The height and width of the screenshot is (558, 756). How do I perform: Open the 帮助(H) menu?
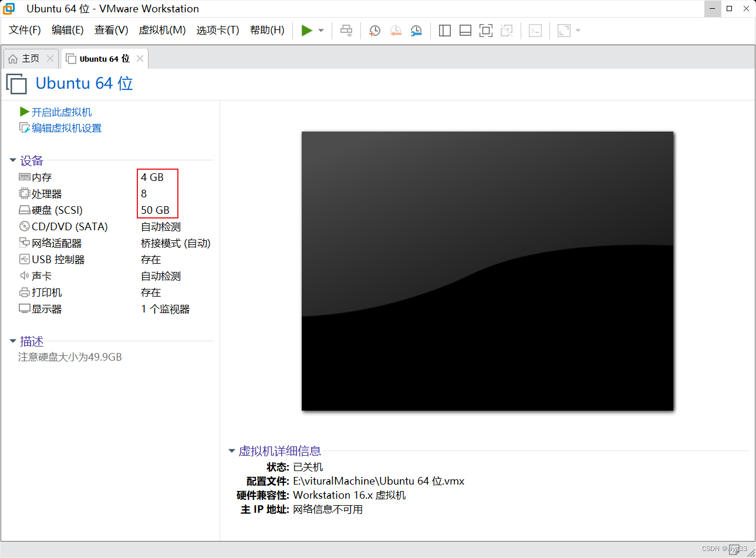pyautogui.click(x=267, y=30)
